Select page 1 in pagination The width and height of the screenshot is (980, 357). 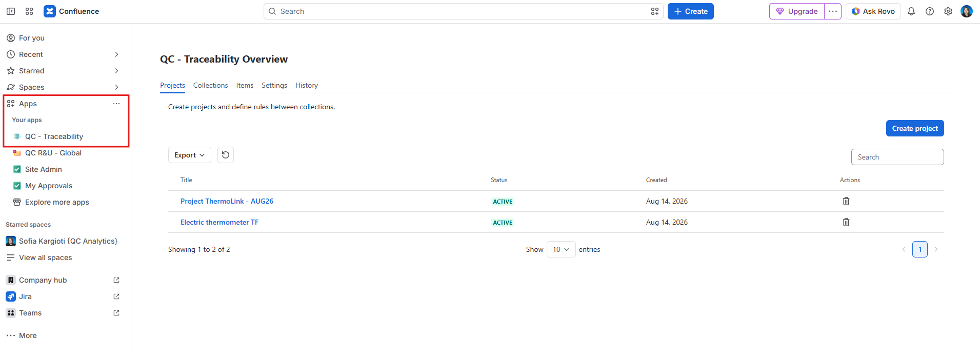pyautogui.click(x=920, y=249)
